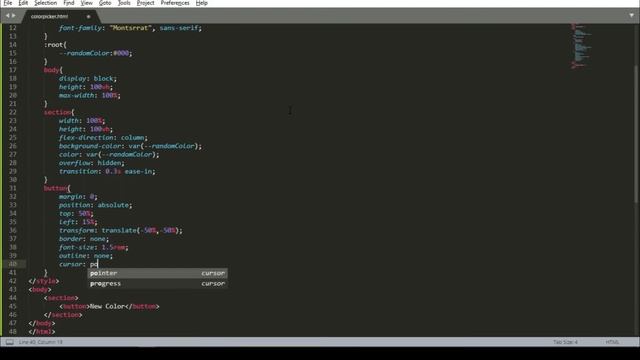Choose 'progress' from autocomplete list
Viewport: 640px width, 360px height.
click(158, 283)
